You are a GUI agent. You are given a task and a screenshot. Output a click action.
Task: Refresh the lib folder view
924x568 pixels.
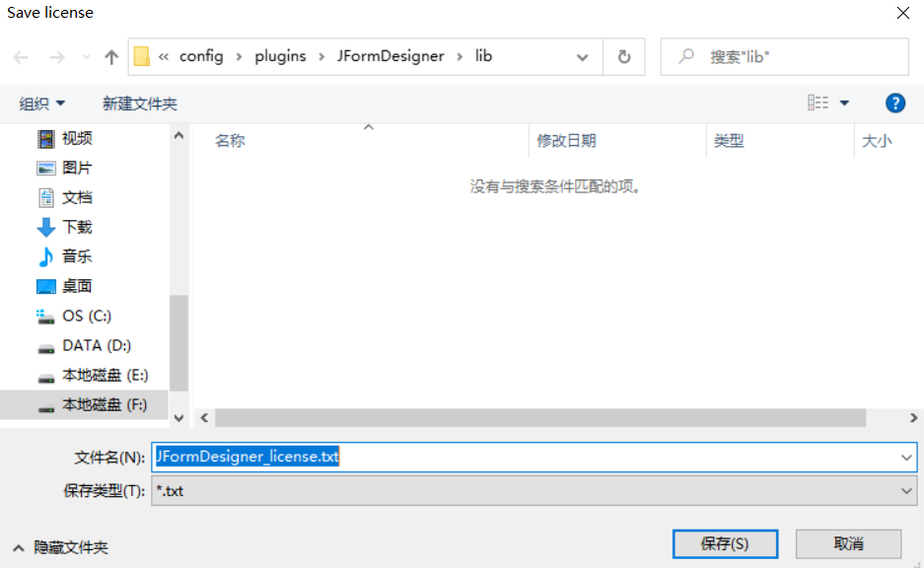(624, 57)
